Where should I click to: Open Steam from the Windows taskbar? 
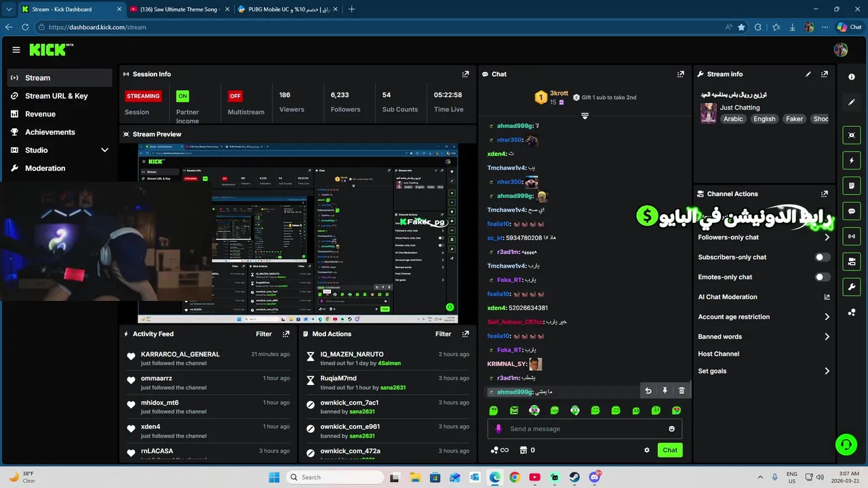click(x=574, y=477)
